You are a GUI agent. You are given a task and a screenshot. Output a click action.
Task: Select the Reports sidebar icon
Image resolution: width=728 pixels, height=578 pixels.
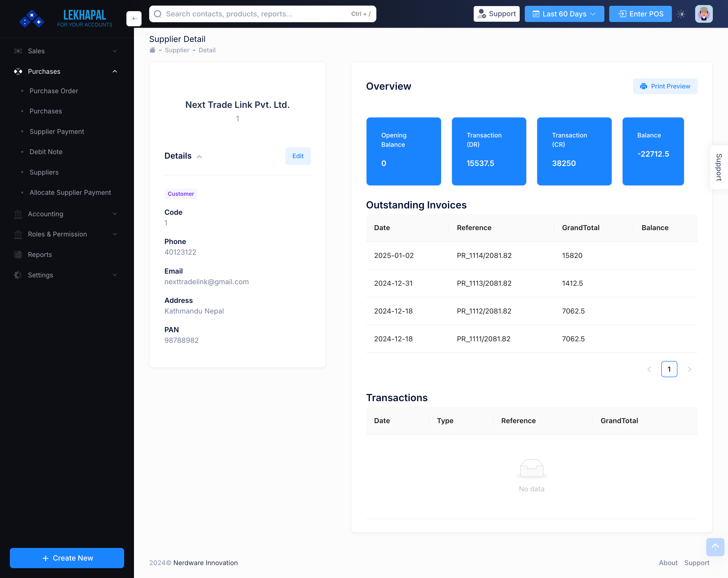18,254
